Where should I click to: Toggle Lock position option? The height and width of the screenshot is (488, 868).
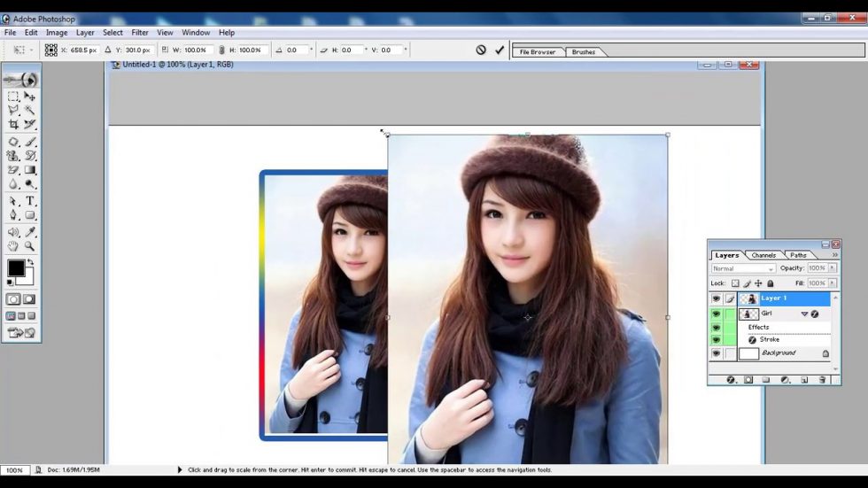click(x=758, y=283)
